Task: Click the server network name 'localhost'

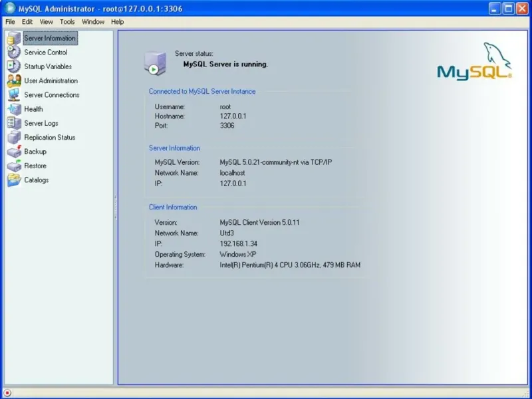Action: (232, 173)
